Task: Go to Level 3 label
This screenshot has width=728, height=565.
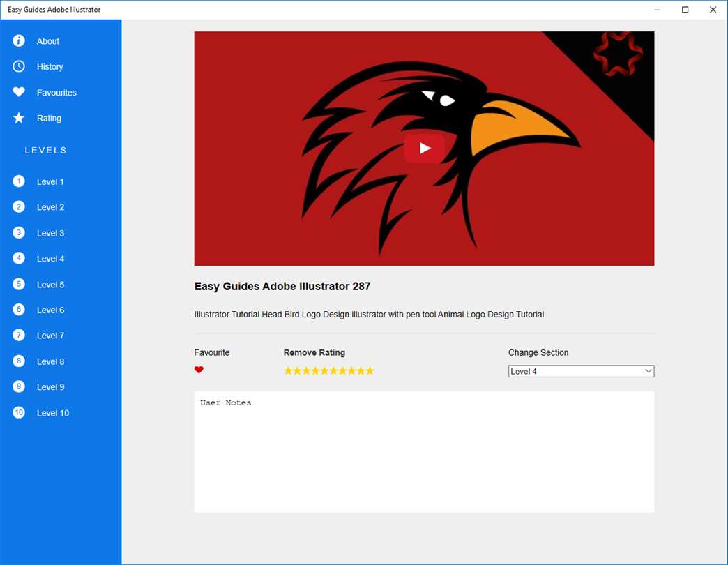Action: click(x=50, y=234)
